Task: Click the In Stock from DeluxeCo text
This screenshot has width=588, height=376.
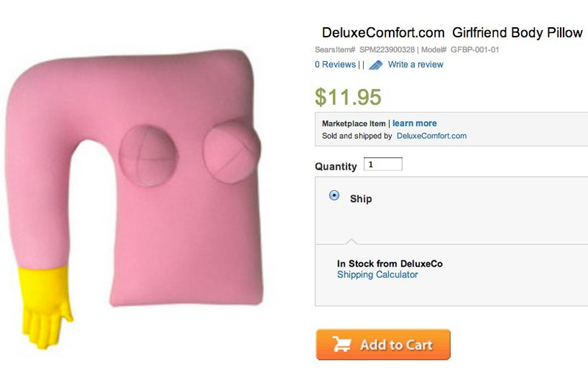Action: [x=390, y=264]
